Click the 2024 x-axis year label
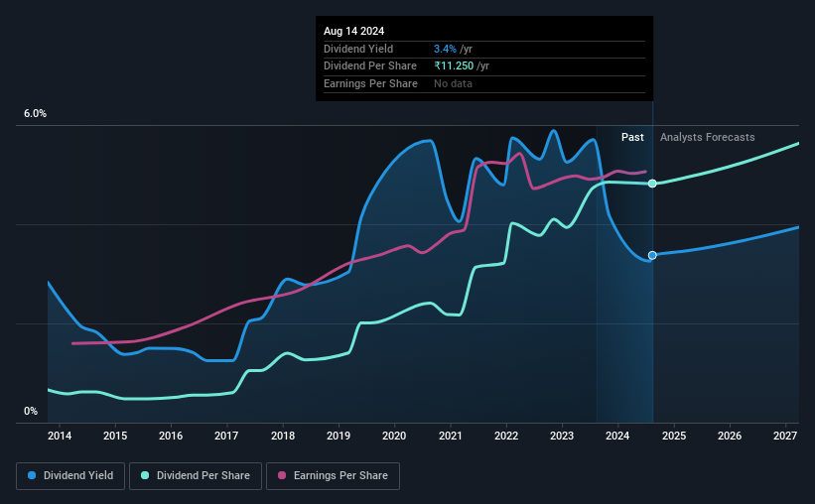815x504 pixels. pos(617,436)
